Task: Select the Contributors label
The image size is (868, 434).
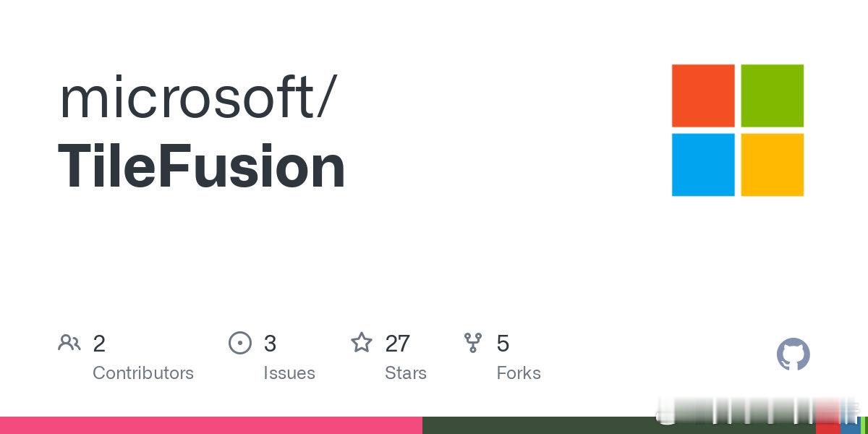Action: pyautogui.click(x=143, y=373)
